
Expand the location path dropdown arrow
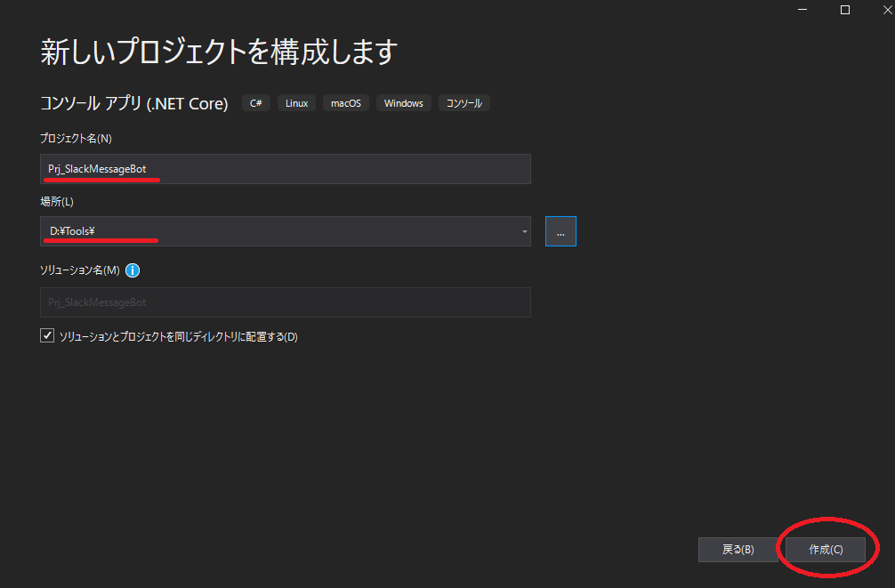coord(524,231)
